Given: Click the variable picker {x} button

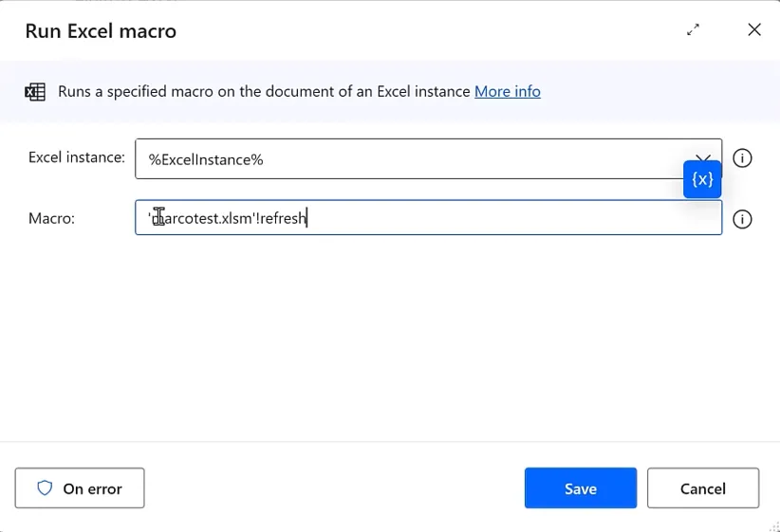Looking at the screenshot, I should click(x=702, y=179).
